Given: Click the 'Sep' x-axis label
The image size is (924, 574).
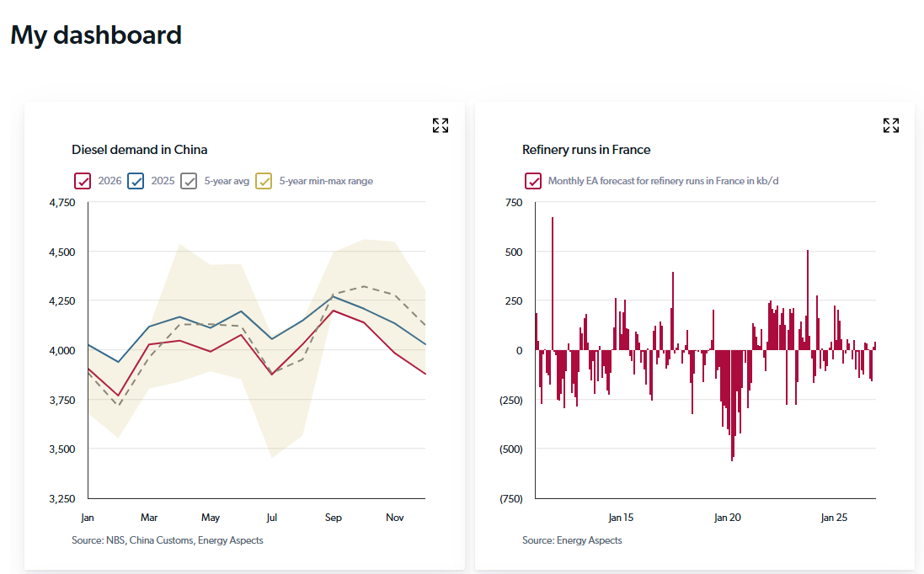Looking at the screenshot, I should click(334, 518).
